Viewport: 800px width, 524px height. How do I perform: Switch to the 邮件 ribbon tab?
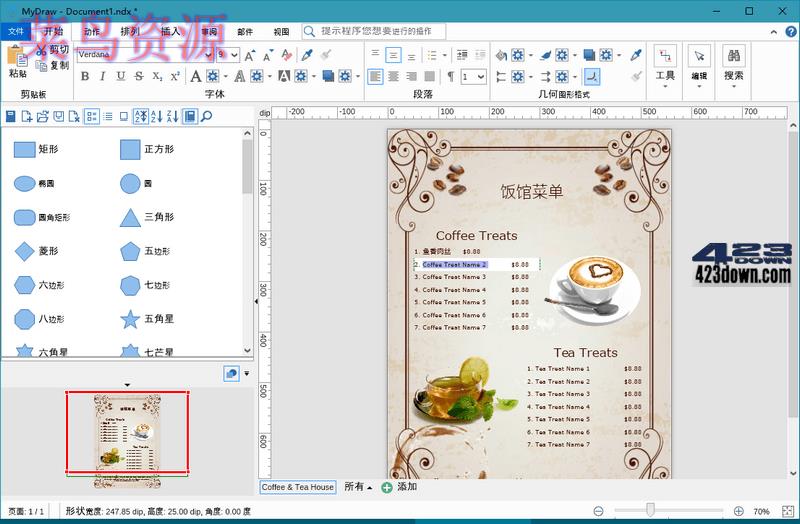coord(245,32)
